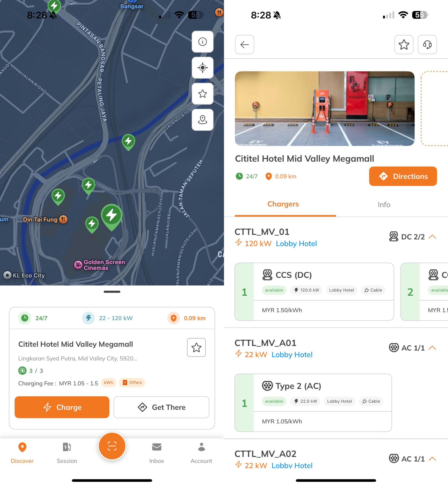Toggle favorite star on station card
Image resolution: width=448 pixels, height=486 pixels.
pos(196,347)
